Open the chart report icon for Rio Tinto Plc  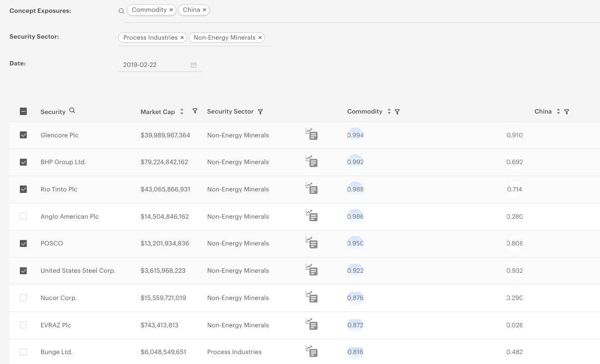pos(312,189)
